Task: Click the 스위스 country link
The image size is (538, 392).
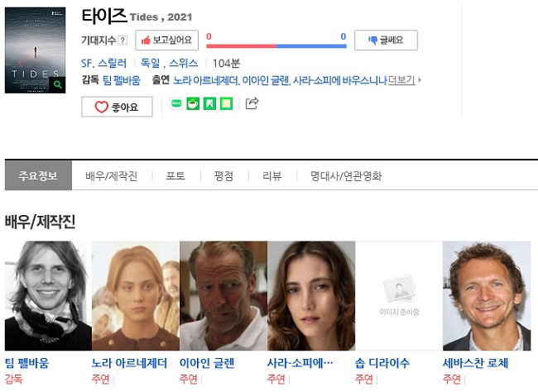Action: (183, 64)
